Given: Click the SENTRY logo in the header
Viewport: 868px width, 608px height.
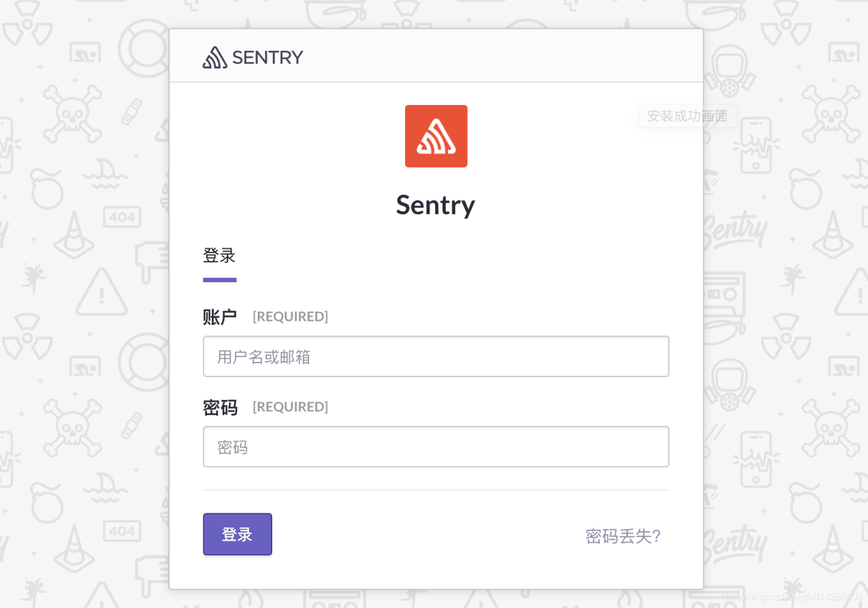Looking at the screenshot, I should 252,57.
